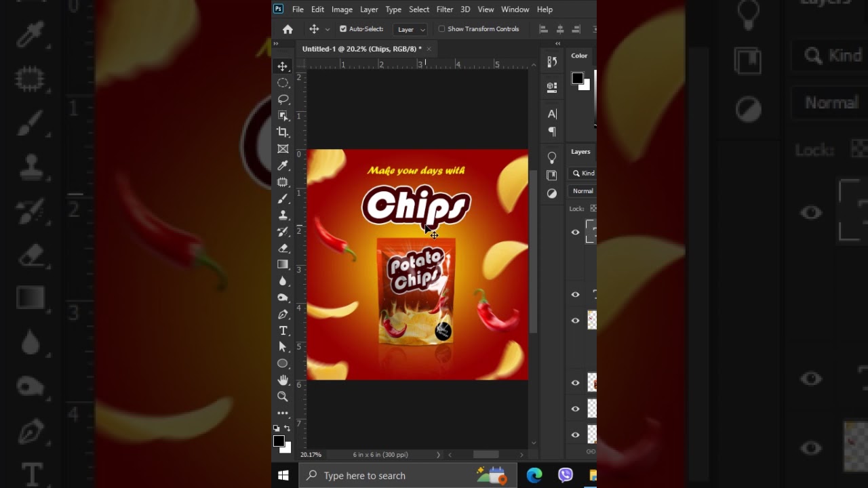The width and height of the screenshot is (868, 488).
Task: Click the Windows Start button
Action: (283, 476)
